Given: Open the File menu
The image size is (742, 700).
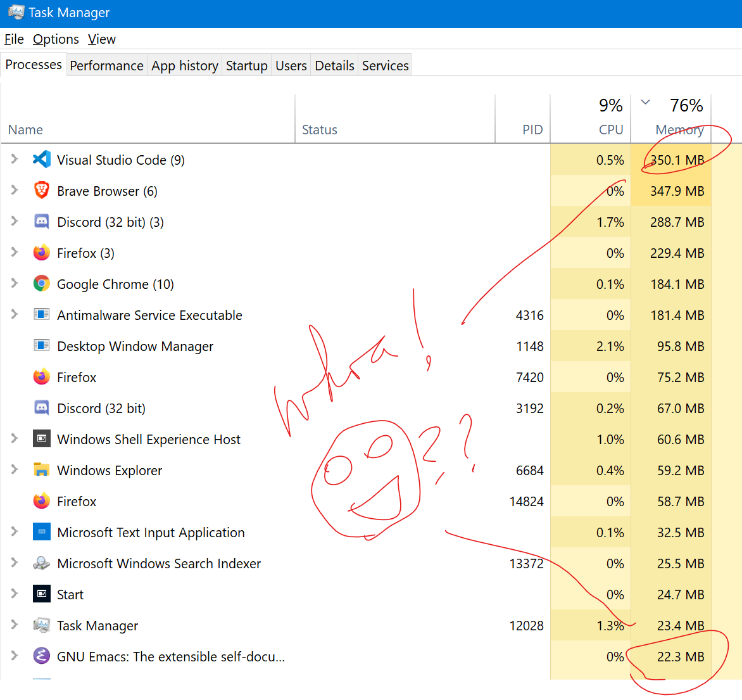Looking at the screenshot, I should [14, 39].
